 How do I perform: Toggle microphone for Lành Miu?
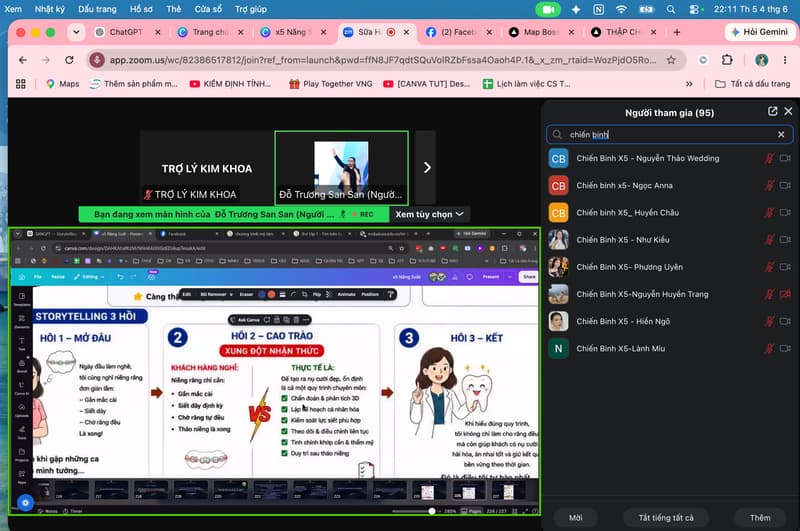pos(769,348)
